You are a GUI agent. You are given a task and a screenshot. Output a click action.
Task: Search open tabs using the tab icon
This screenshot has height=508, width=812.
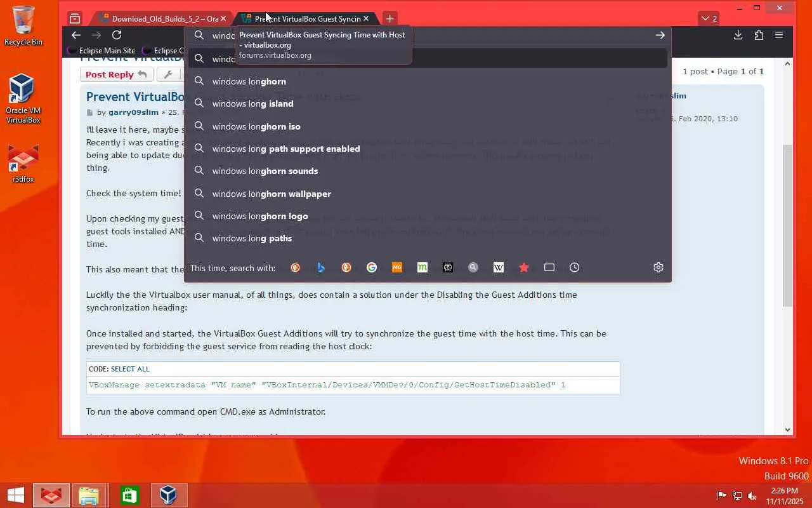[549, 267]
